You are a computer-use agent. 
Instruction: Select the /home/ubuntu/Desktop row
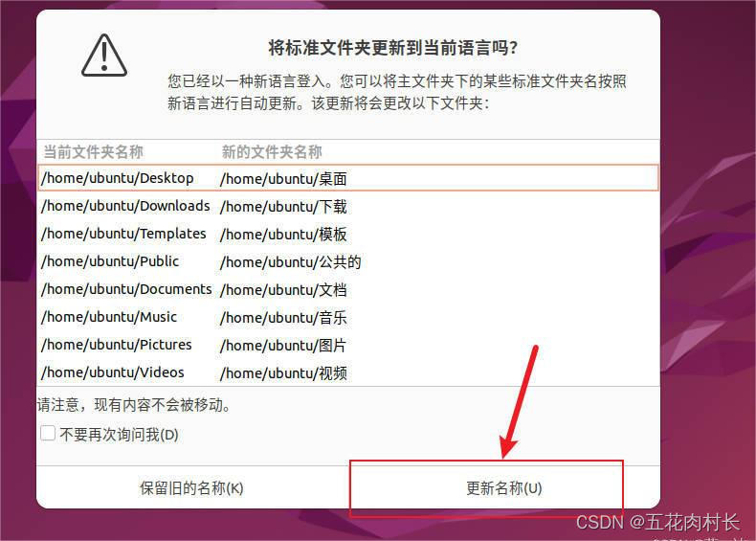[348, 178]
